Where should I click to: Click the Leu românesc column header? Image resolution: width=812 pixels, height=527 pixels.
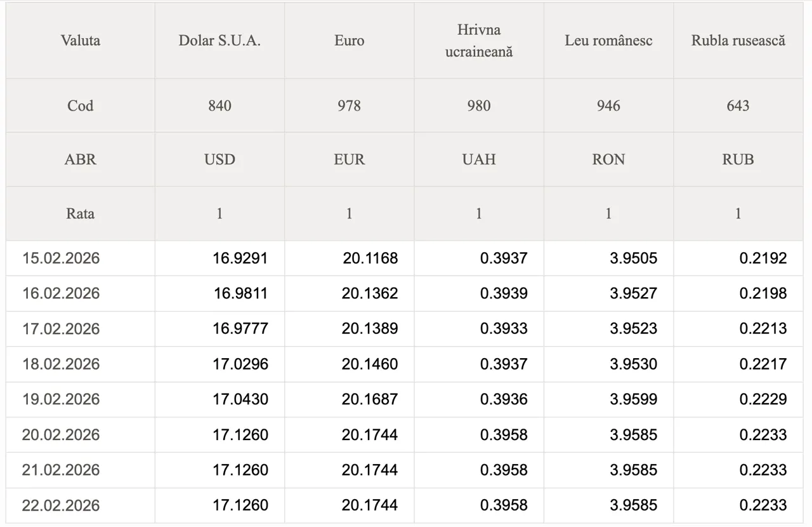tap(608, 41)
